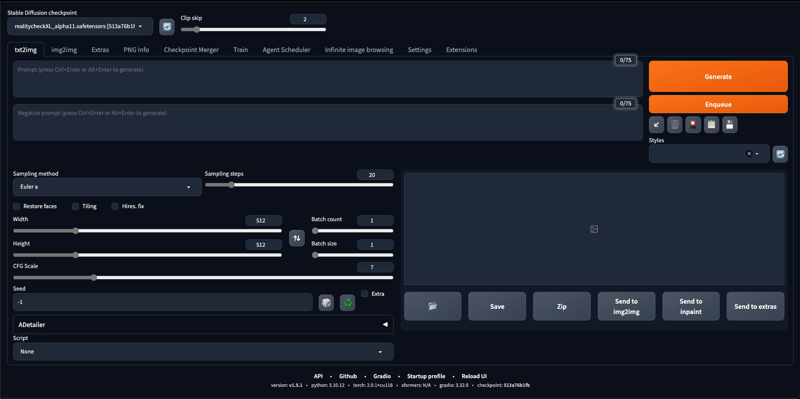
Task: Adjust the Width slider
Action: pyautogui.click(x=147, y=231)
